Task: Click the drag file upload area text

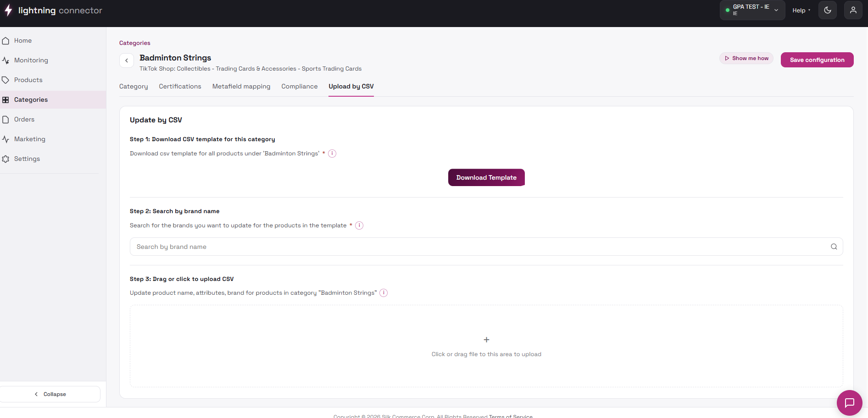Action: (x=486, y=354)
